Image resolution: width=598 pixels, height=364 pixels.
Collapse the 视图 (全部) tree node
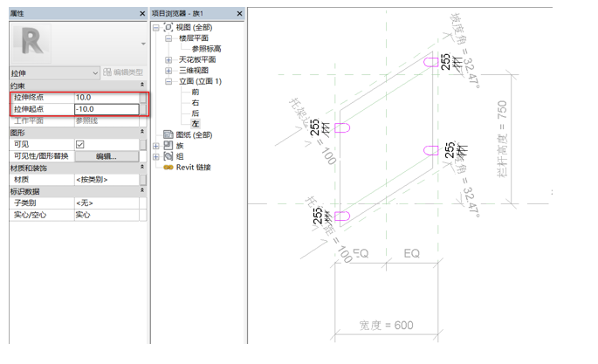tap(156, 28)
